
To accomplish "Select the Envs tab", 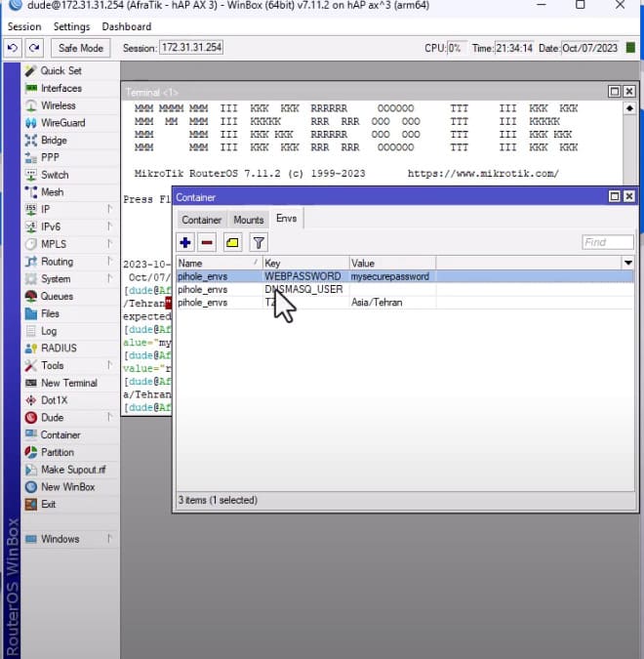I will coord(287,219).
